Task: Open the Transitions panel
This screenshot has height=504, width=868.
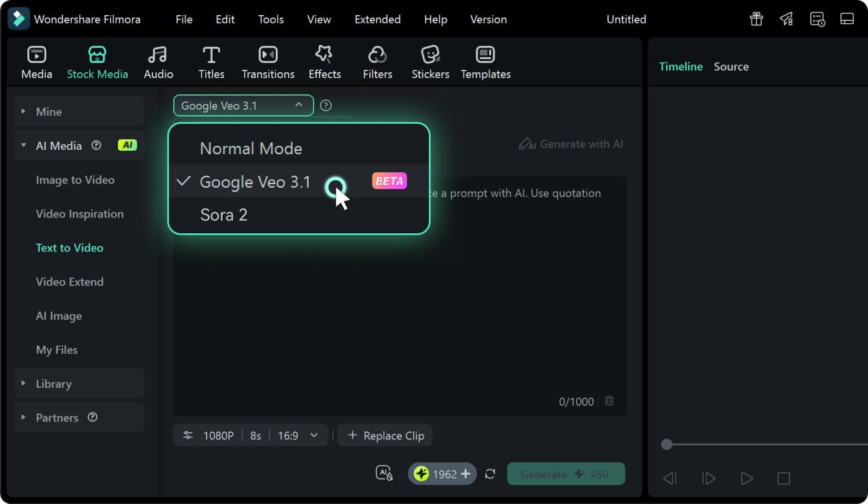Action: click(x=268, y=62)
